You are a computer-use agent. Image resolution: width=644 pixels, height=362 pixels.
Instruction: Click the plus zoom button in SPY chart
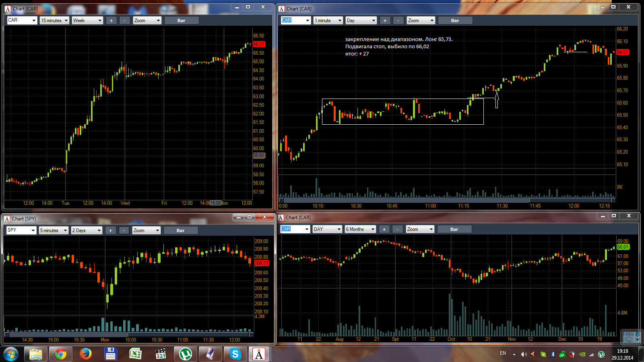110,230
